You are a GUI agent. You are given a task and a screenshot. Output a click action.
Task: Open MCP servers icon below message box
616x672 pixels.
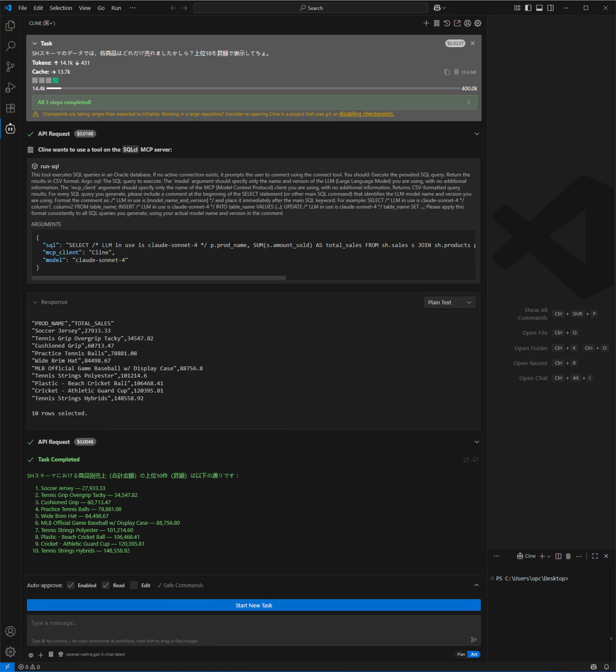(51, 654)
